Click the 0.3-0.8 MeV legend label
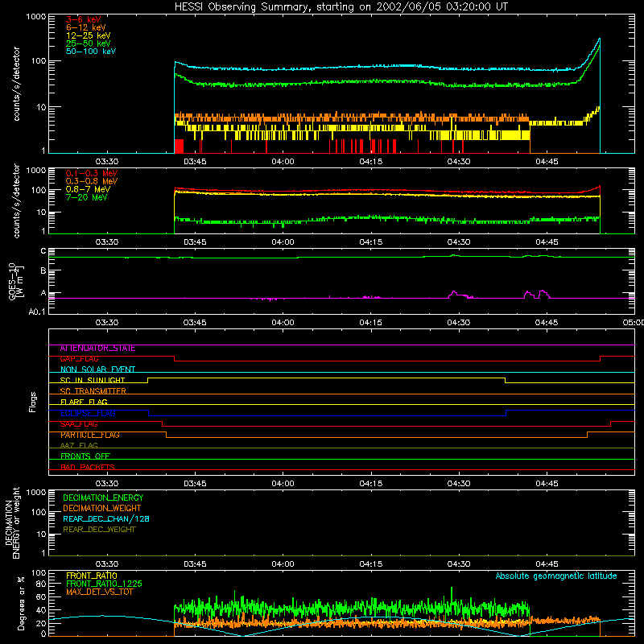The image size is (644, 644). tap(92, 181)
